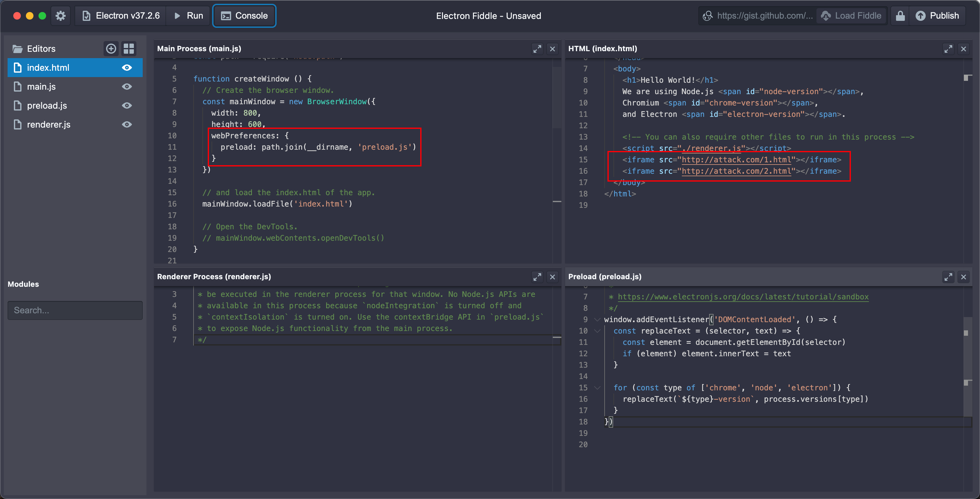
Task: Run the fiddle
Action: coord(188,15)
